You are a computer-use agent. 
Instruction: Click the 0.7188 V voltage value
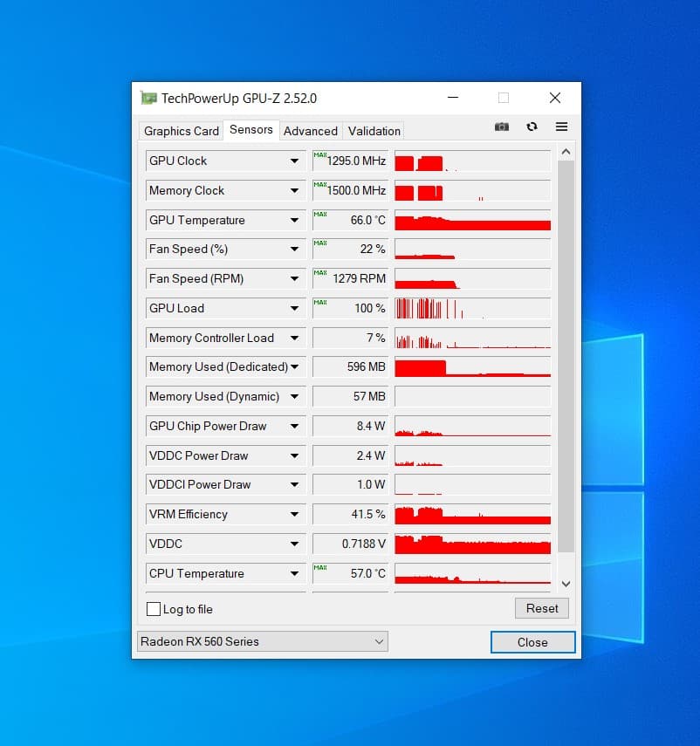pos(351,544)
